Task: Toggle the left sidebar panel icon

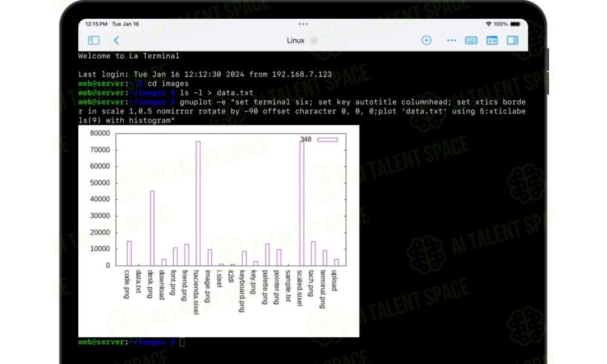Action: 93,40
